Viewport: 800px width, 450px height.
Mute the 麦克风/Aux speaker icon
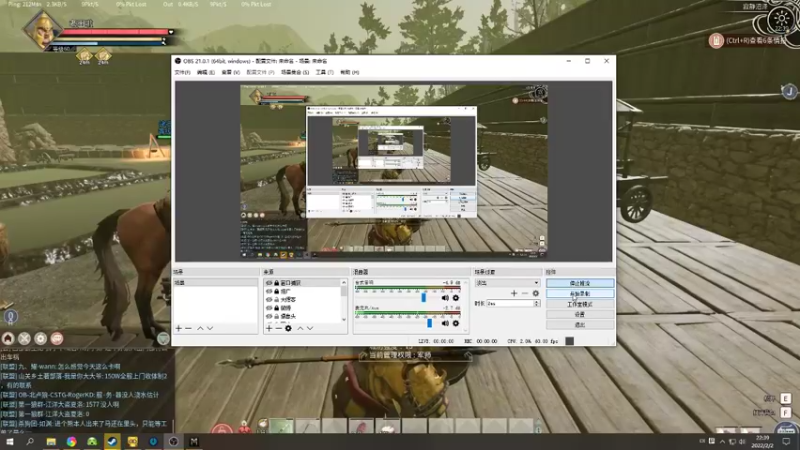pyautogui.click(x=445, y=323)
